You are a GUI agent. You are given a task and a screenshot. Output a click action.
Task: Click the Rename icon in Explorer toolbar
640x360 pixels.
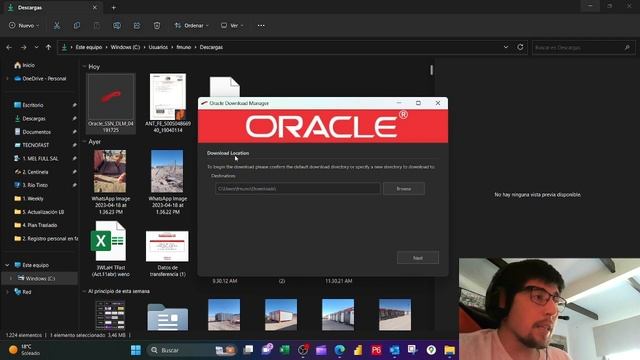point(117,25)
